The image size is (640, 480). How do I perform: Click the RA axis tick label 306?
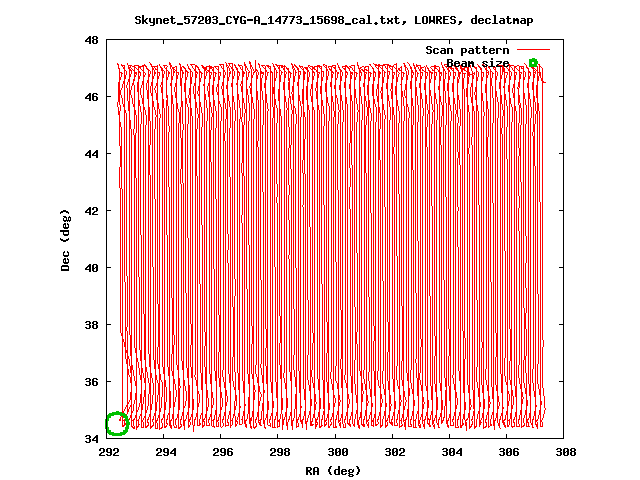509,452
